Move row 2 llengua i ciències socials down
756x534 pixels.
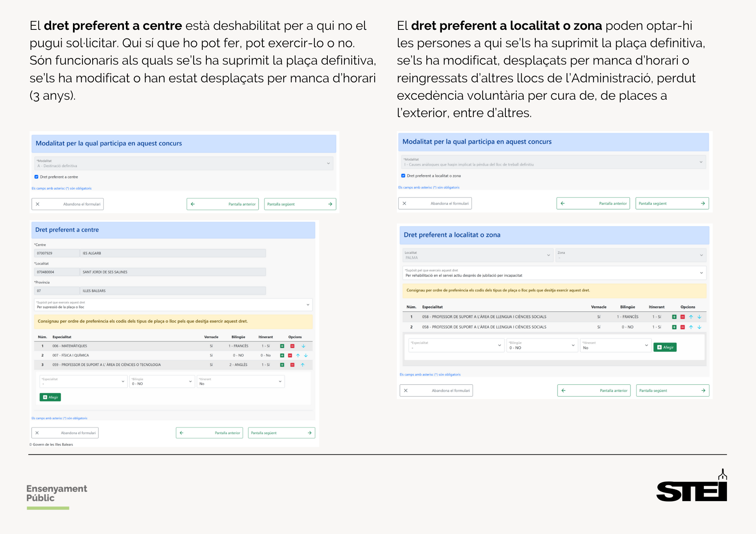tap(699, 327)
